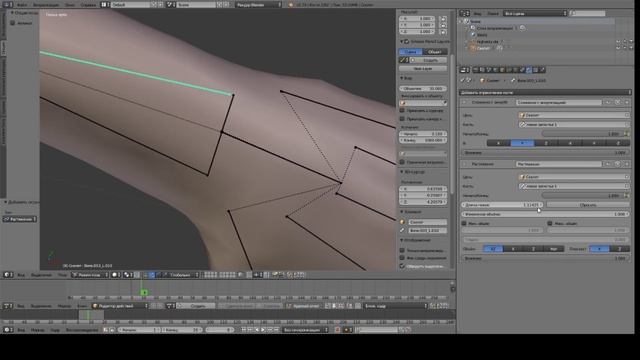Delete the Растяжение constraint with its X icon
This screenshot has height=360, width=640.
tap(627, 164)
